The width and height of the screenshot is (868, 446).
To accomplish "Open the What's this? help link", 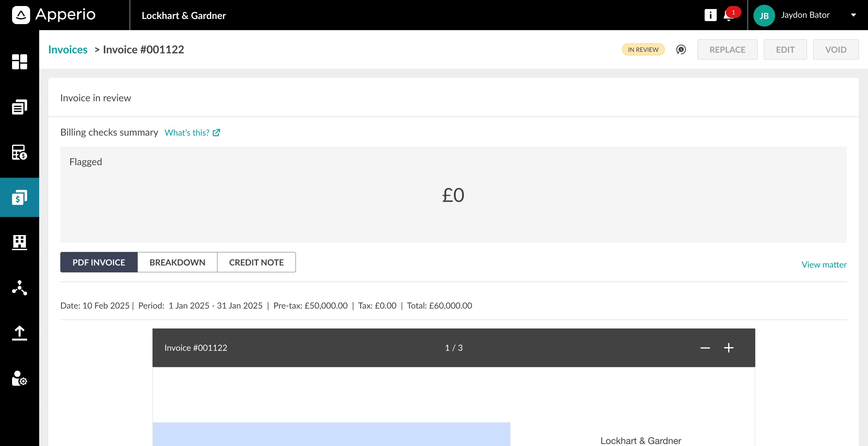I will click(x=192, y=133).
